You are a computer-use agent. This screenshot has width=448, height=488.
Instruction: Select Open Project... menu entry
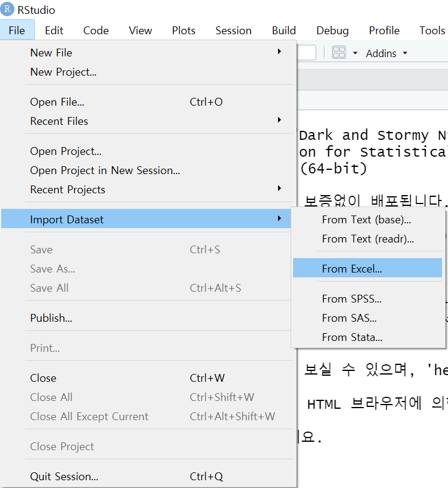[146, 151]
